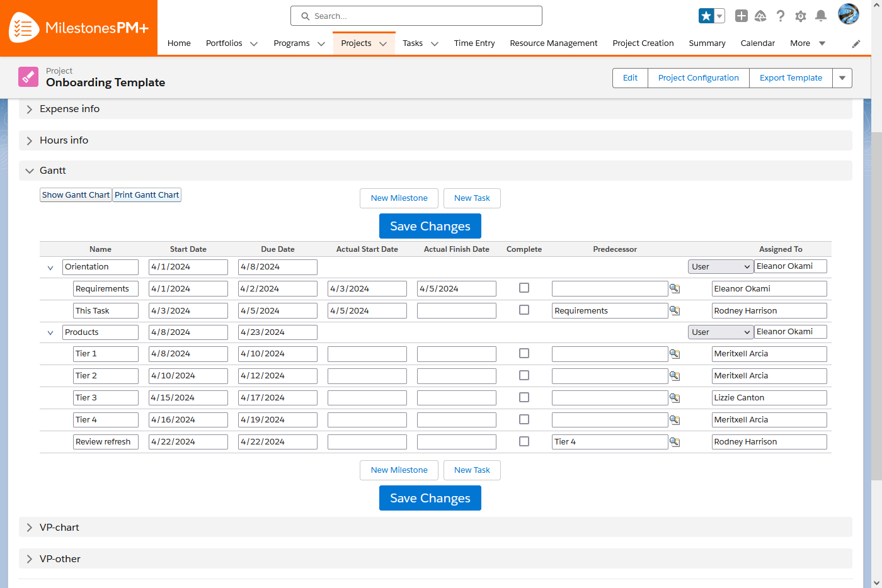Check the Complete box for Review refresh
The width and height of the screenshot is (882, 588).
click(x=524, y=441)
